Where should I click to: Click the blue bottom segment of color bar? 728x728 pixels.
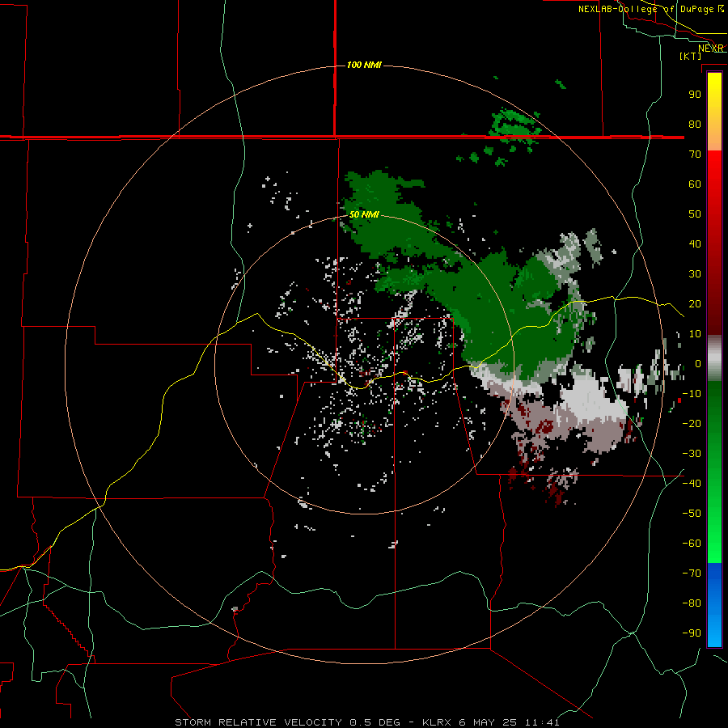[x=714, y=605]
